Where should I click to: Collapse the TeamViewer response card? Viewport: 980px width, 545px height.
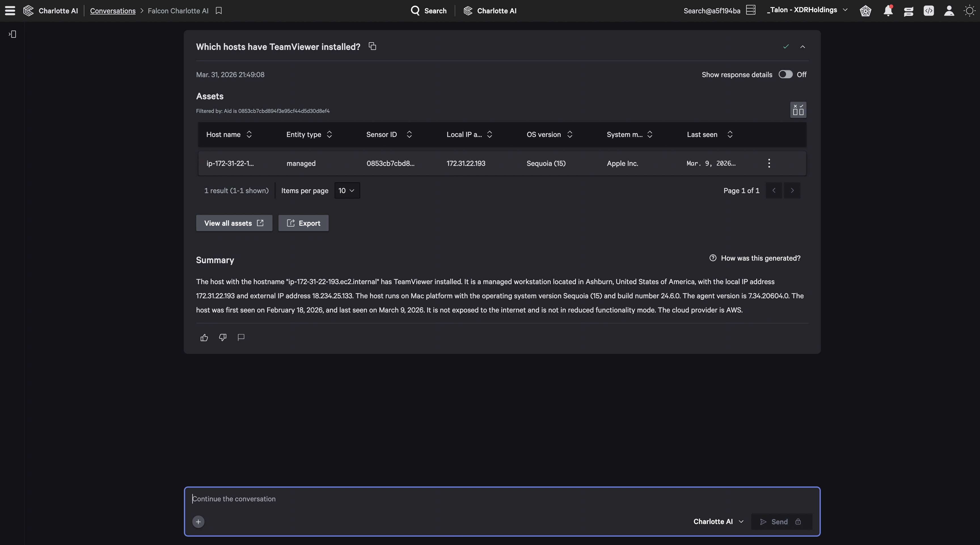click(803, 47)
